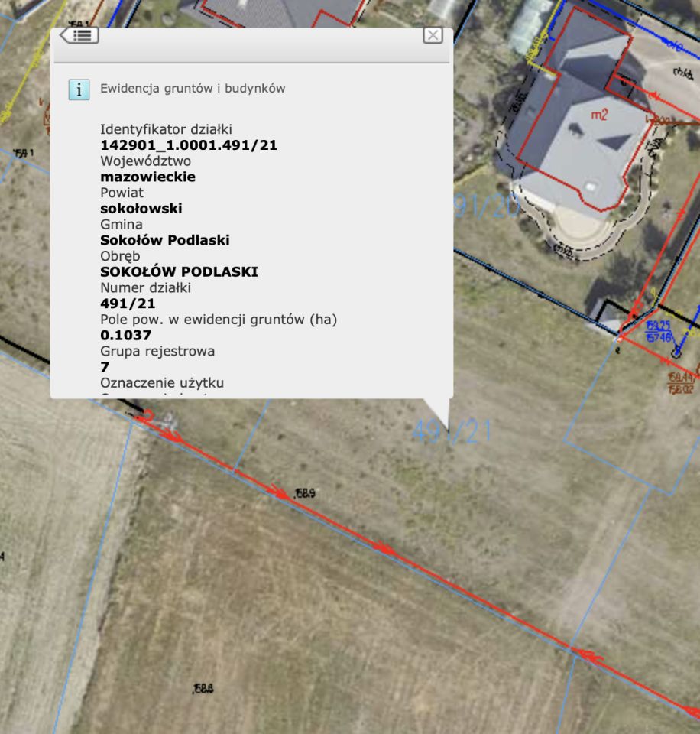Click the elevation point 158.9 on map

coord(305,493)
